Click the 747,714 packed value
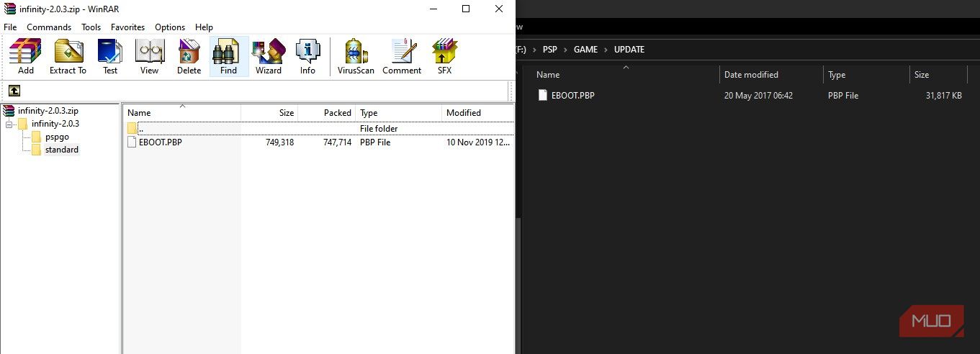Image resolution: width=980 pixels, height=354 pixels. [x=337, y=142]
